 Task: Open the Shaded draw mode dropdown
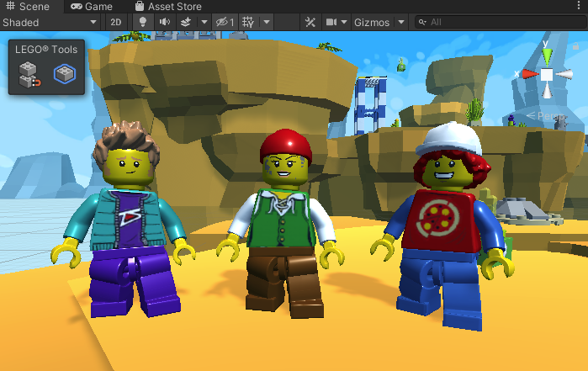[50, 22]
